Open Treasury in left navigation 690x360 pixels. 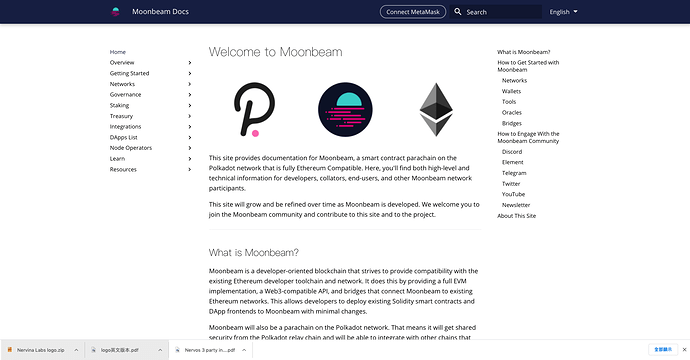point(121,116)
